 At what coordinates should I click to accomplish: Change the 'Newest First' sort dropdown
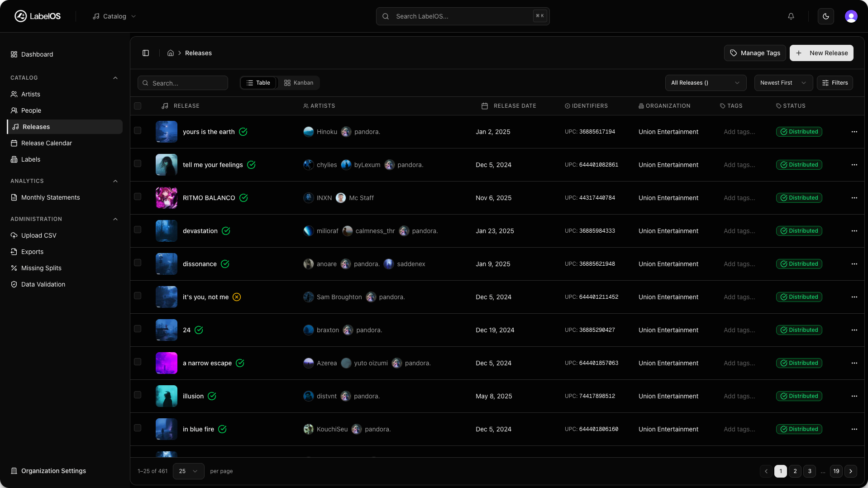pos(783,83)
